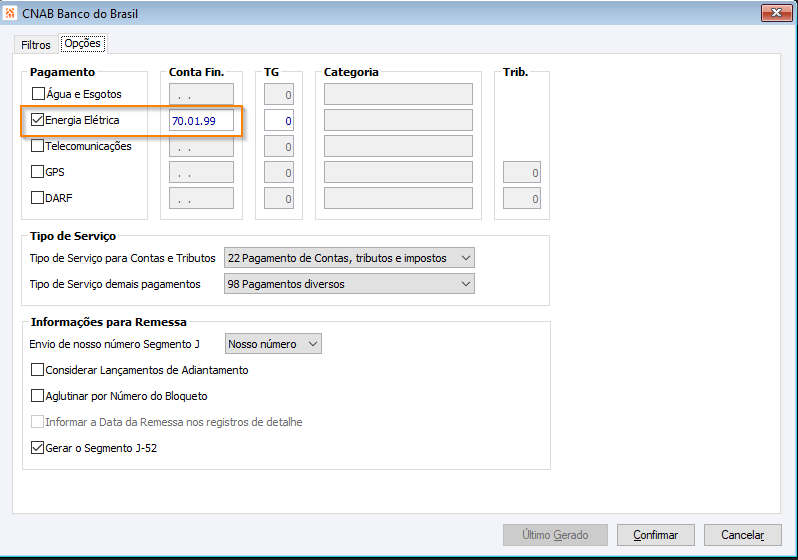The width and height of the screenshot is (798, 560).
Task: Click TG field in DARF row
Action: (279, 199)
